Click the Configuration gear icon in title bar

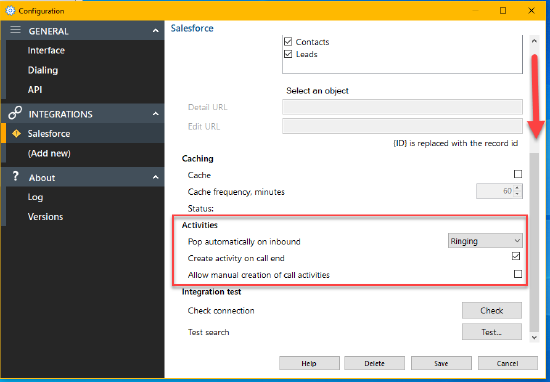click(10, 11)
